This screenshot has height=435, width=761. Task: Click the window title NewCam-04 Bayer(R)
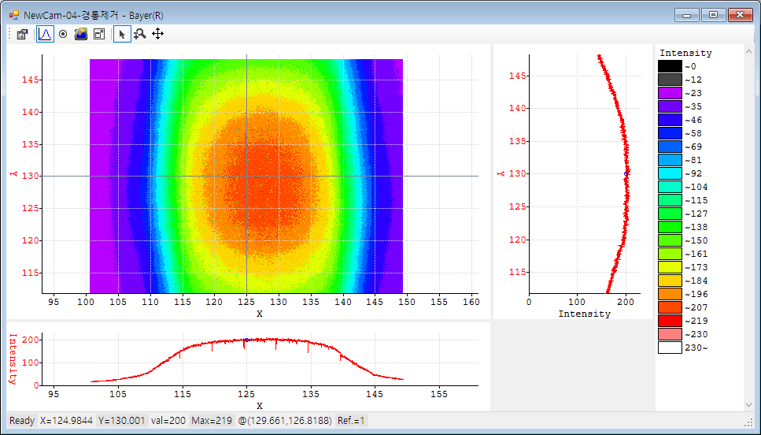(93, 16)
